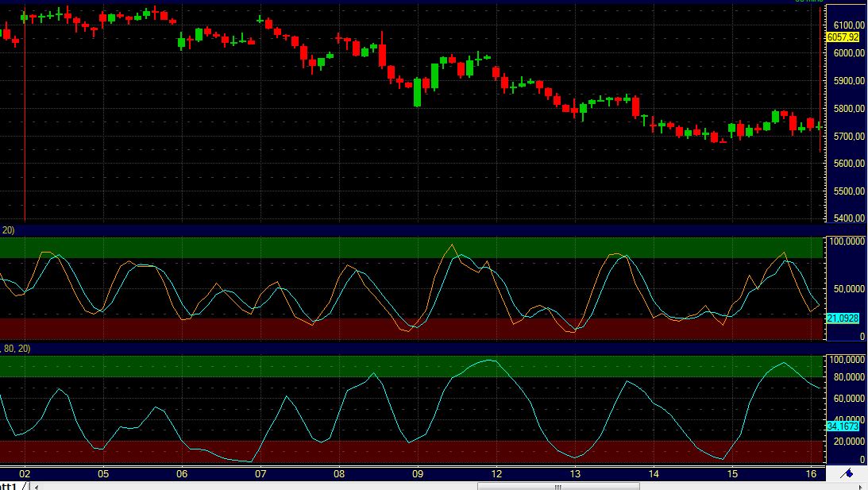Click the cyan indicator value label 34,1673
The height and width of the screenshot is (490, 868).
pyautogui.click(x=843, y=426)
